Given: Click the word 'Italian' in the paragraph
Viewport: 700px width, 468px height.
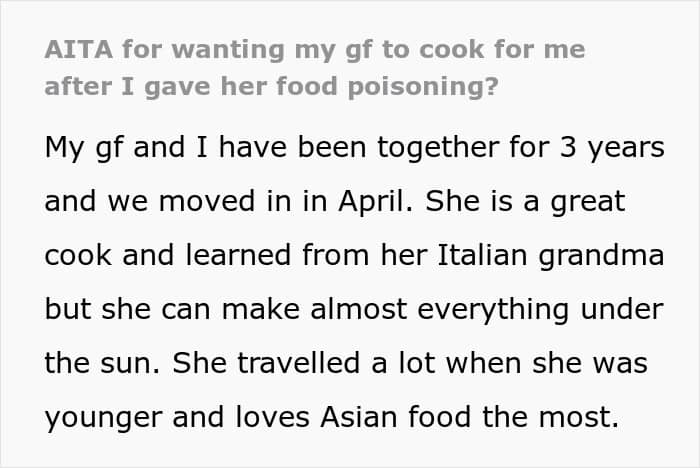Looking at the screenshot, I should click(x=483, y=255).
